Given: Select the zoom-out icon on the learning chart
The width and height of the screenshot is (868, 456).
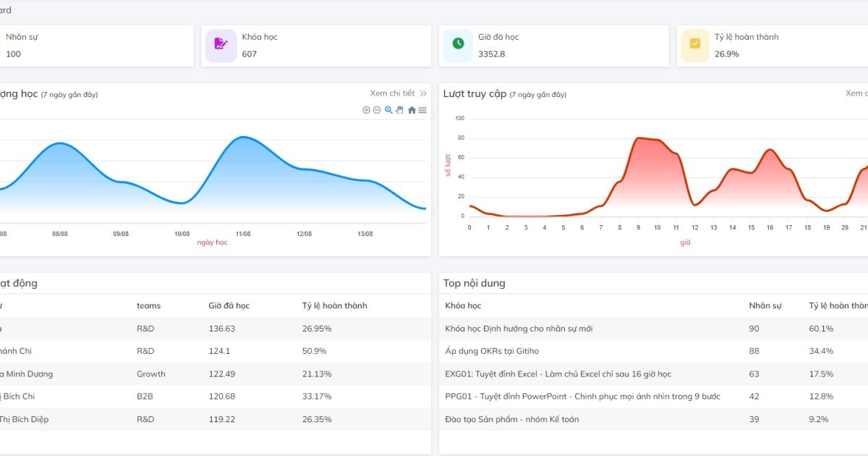Looking at the screenshot, I should (377, 110).
